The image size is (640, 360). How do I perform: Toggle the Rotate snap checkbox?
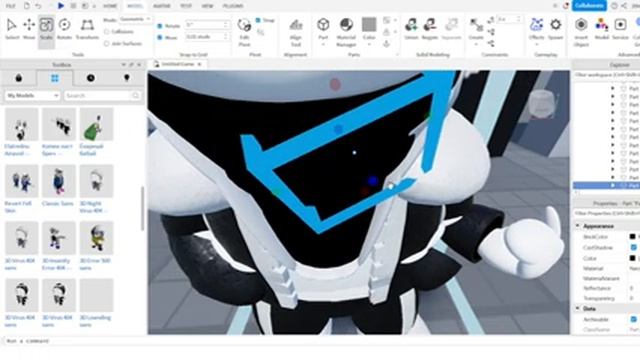160,26
